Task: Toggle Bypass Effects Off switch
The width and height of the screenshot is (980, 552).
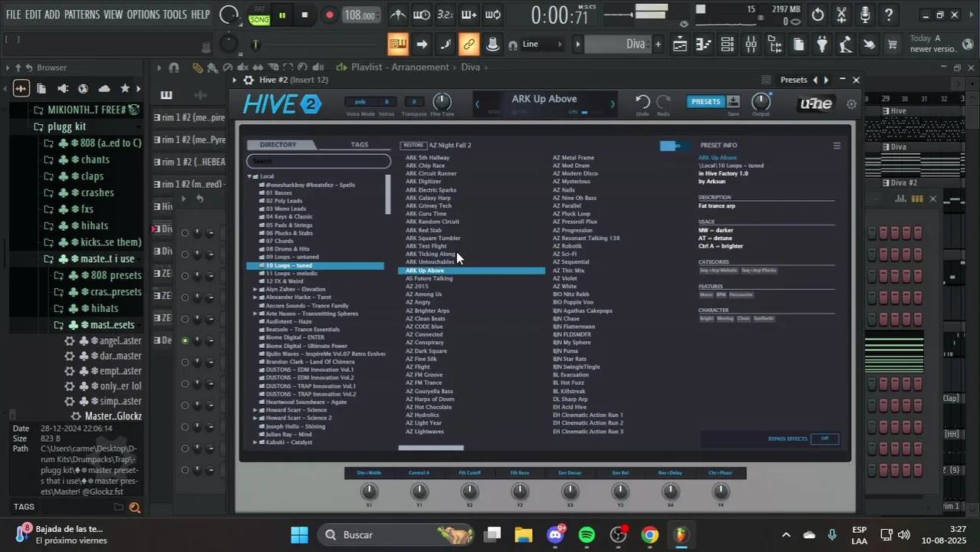Action: pos(824,439)
